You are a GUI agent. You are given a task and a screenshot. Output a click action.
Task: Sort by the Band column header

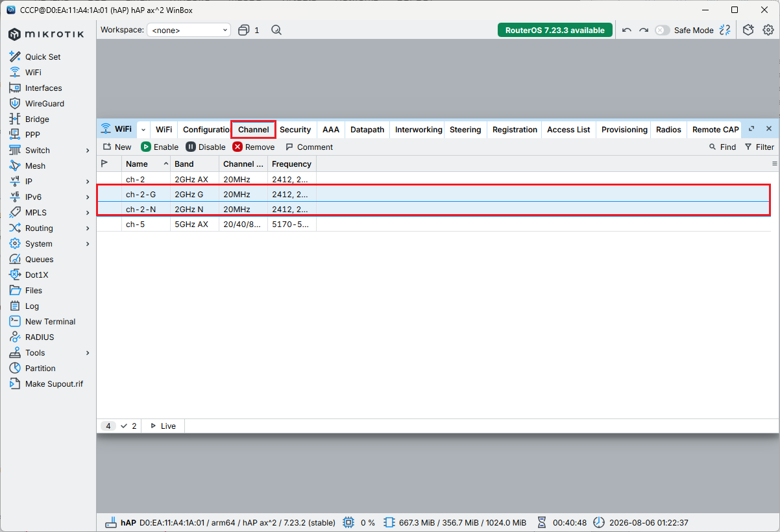[195, 164]
